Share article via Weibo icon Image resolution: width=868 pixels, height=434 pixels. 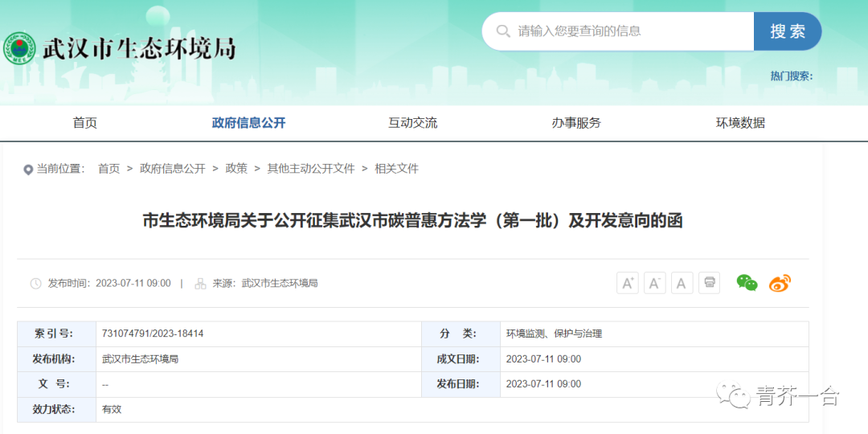click(780, 284)
